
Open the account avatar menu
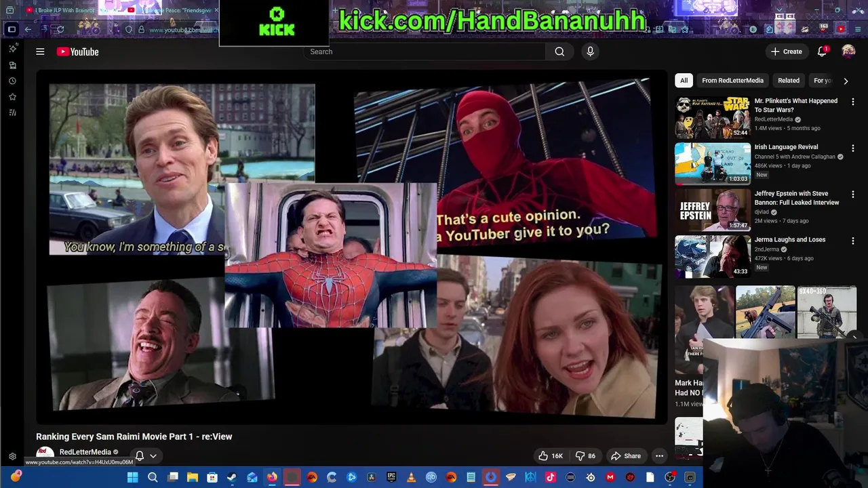click(848, 52)
